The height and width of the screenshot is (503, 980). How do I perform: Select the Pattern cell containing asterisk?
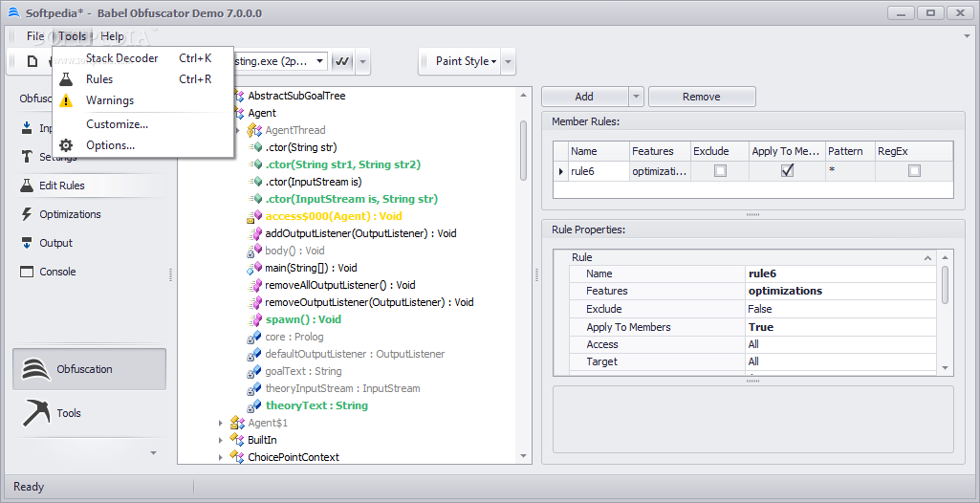coord(849,171)
